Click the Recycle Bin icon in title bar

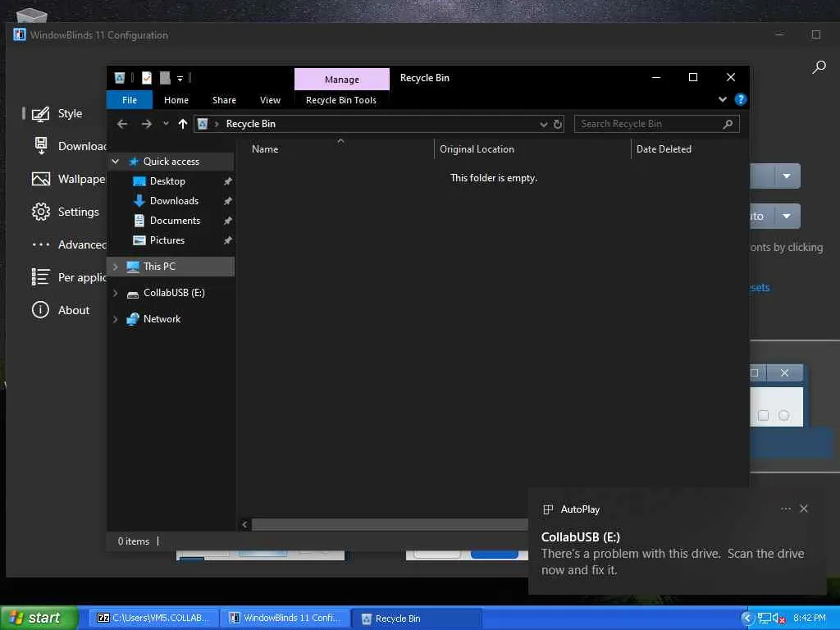pyautogui.click(x=120, y=78)
